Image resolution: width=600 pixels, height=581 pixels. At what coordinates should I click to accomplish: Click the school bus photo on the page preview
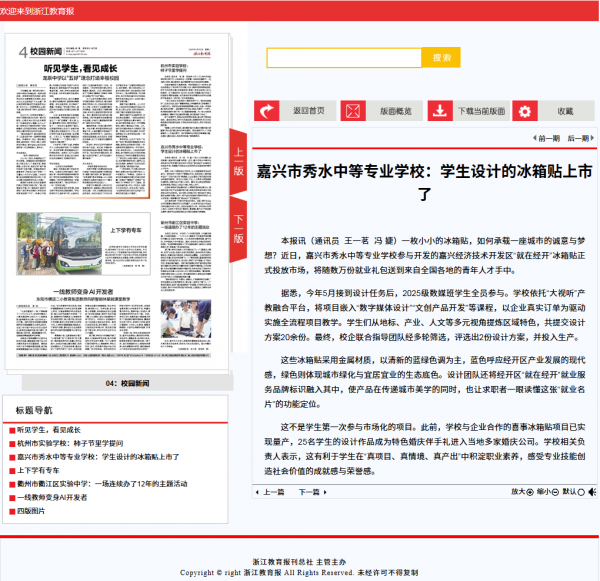point(59,244)
